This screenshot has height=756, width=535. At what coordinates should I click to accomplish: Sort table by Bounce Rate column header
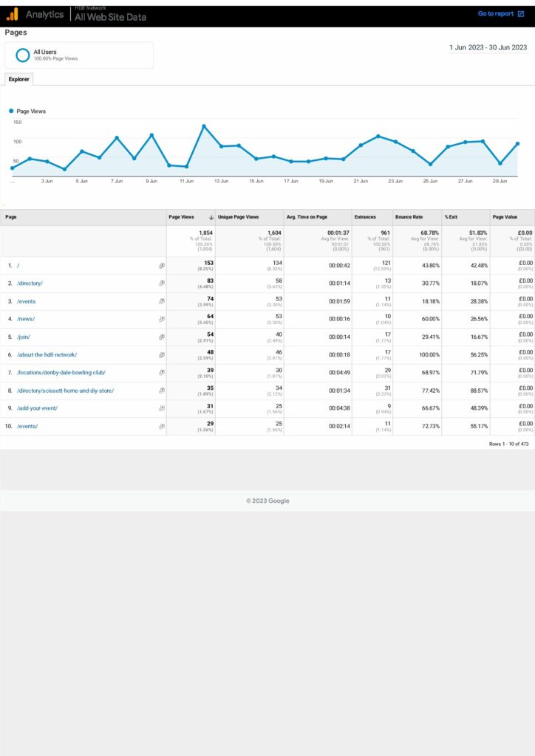click(x=409, y=217)
